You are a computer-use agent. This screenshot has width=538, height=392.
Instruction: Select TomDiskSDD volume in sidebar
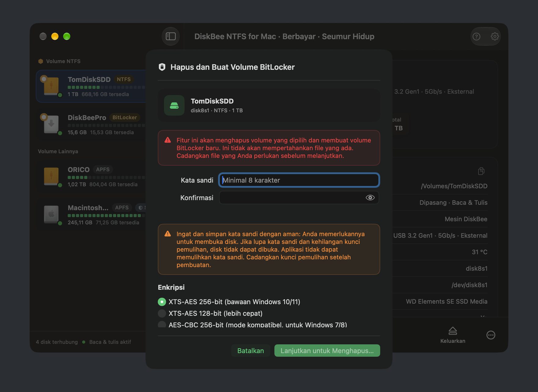pos(91,86)
